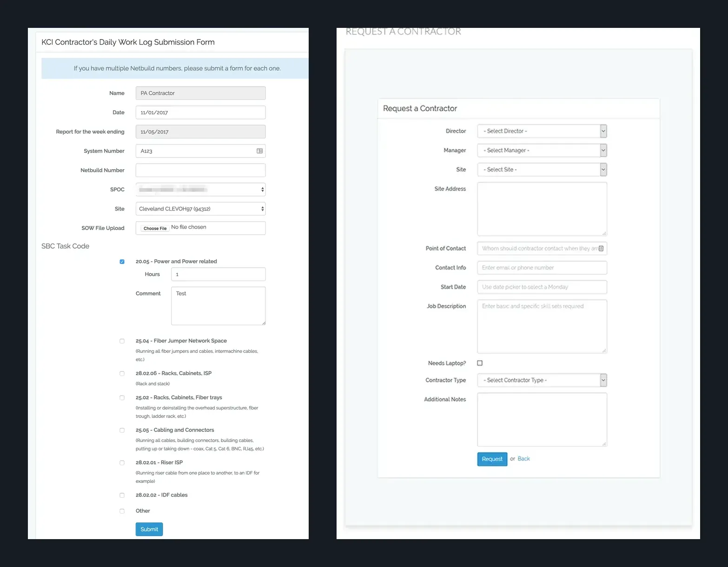Click the autofill icon in System Number field
This screenshot has height=567, width=728.
(260, 151)
